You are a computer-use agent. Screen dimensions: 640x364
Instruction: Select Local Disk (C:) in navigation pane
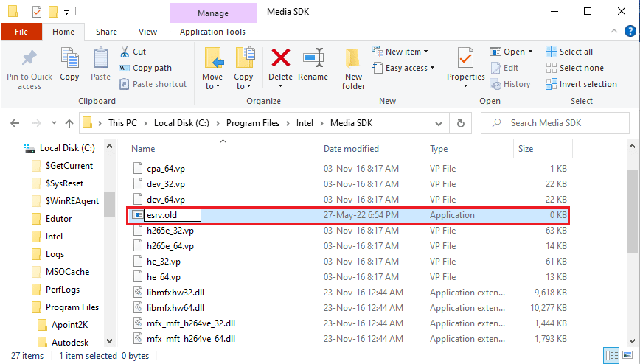(67, 148)
